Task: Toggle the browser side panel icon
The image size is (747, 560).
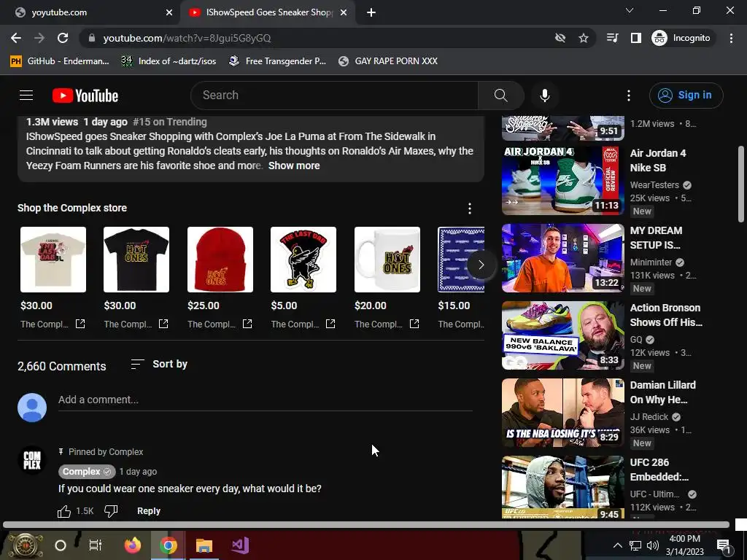Action: pos(636,38)
